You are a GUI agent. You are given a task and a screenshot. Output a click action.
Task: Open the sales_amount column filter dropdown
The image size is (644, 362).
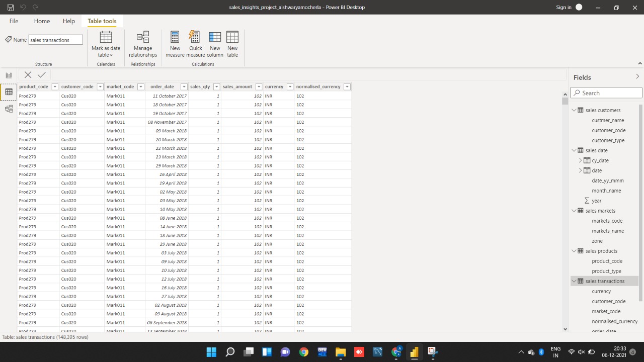tap(259, 87)
